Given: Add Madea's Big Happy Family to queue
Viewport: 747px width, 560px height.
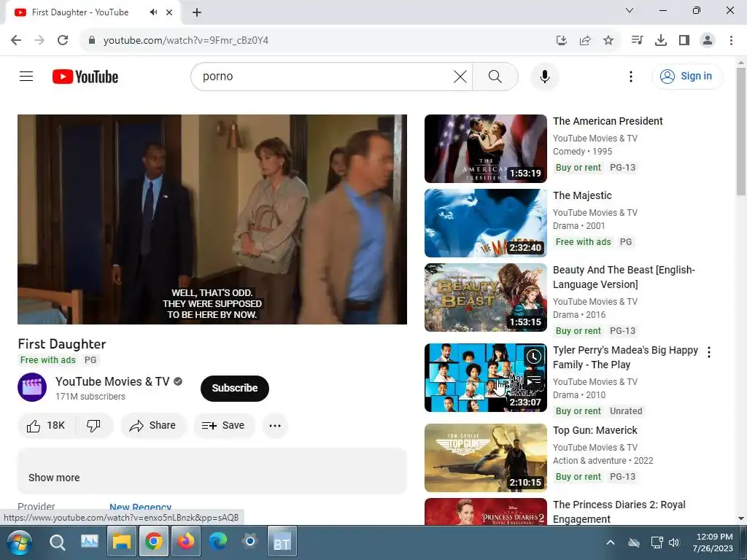Looking at the screenshot, I should point(534,380).
